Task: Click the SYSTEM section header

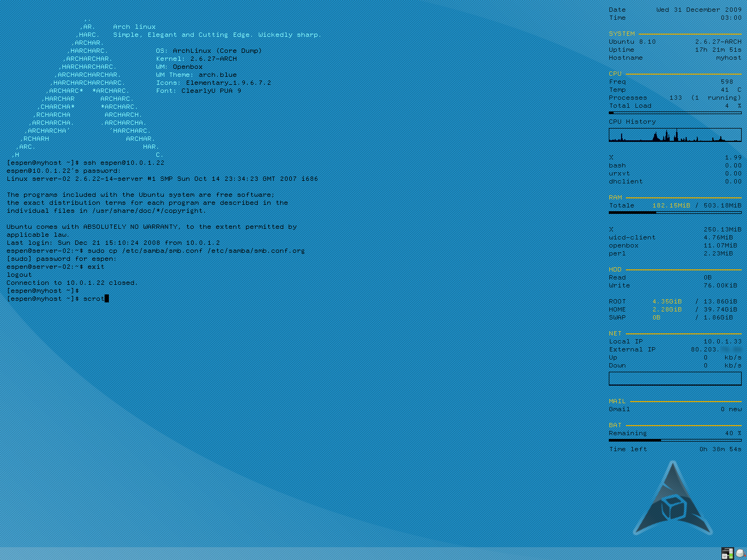Action: click(622, 34)
